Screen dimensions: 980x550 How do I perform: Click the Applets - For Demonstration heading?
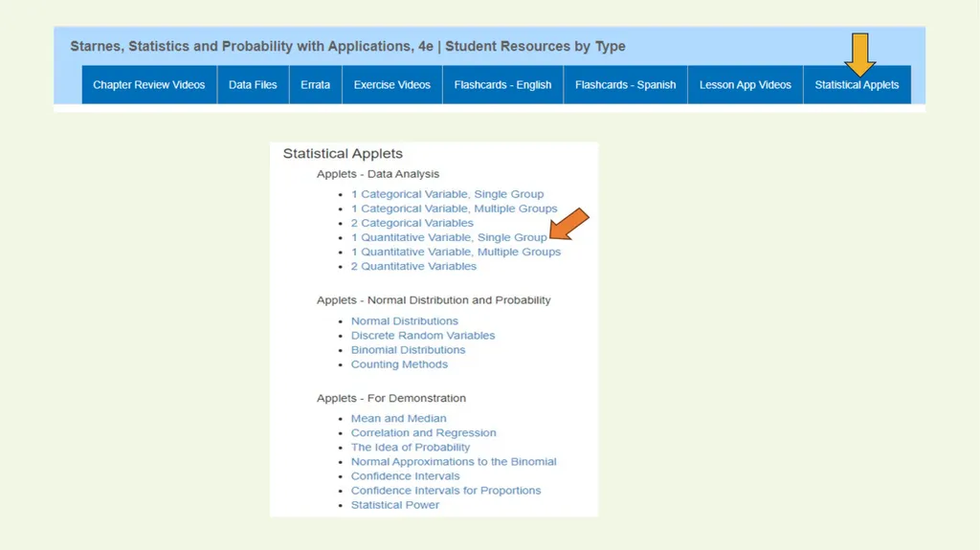[x=390, y=398]
